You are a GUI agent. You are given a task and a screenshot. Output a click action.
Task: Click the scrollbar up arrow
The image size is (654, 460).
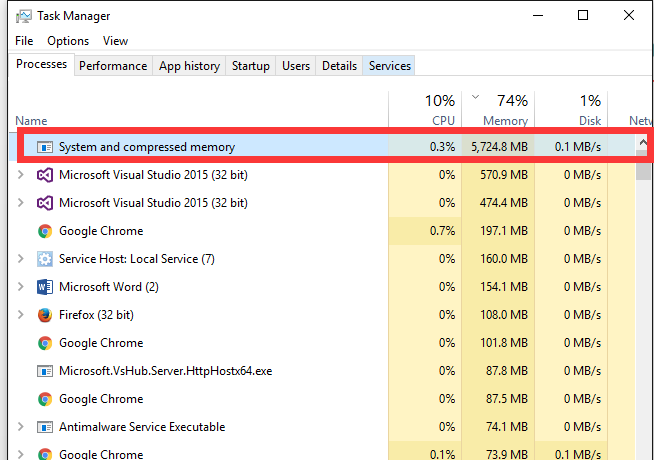click(643, 143)
